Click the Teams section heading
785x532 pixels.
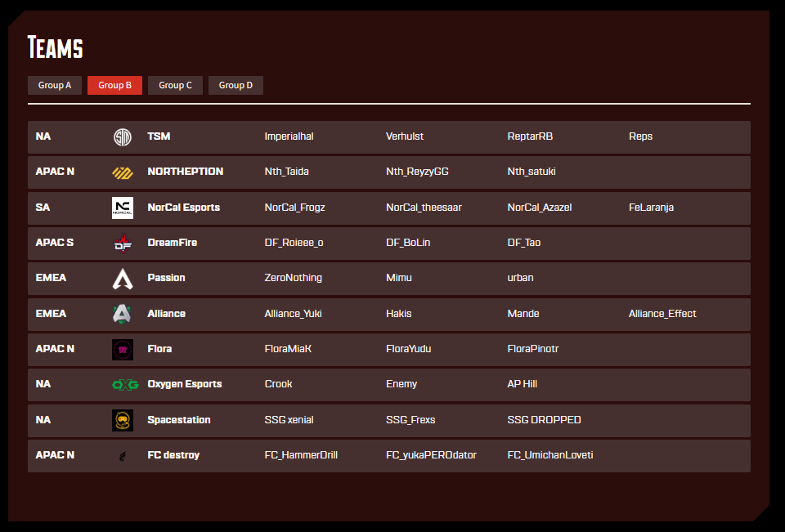[x=55, y=47]
